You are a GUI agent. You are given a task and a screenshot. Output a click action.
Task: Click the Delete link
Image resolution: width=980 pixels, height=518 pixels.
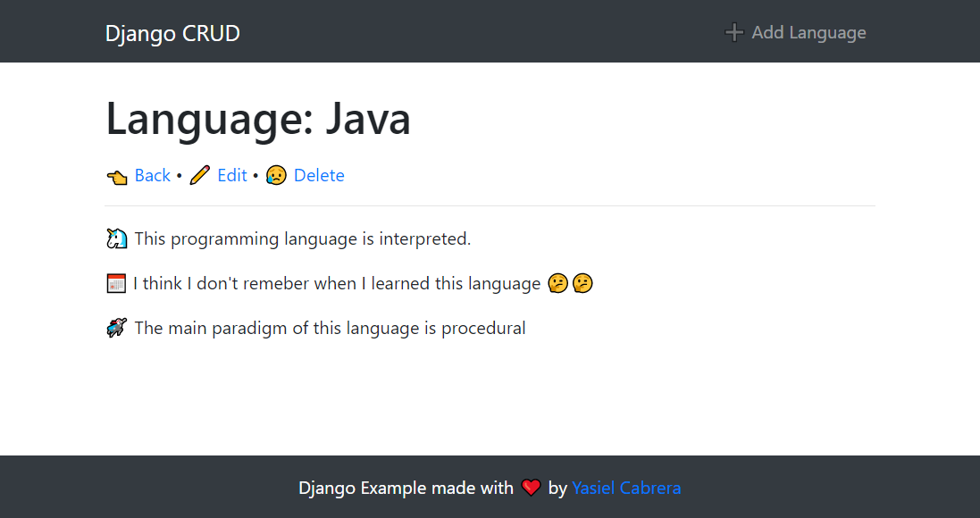click(319, 176)
